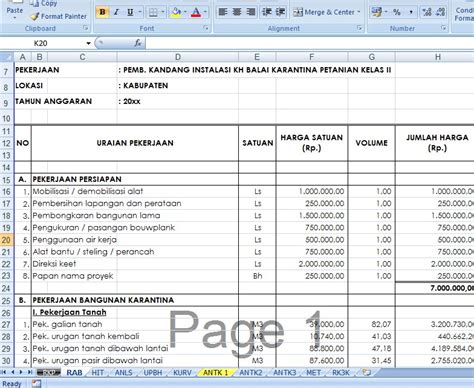Switch to the ANTK2 sheet tab
Screen dimensions: 474x388
click(251, 372)
